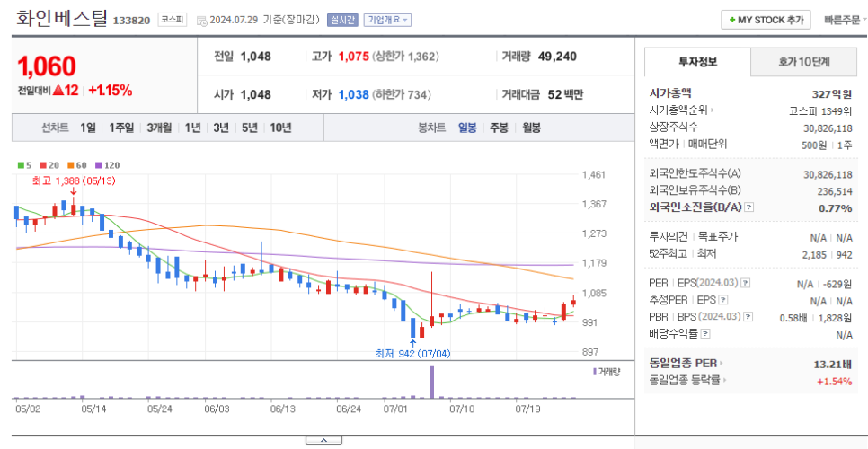
Task: Click the green 5-day average legend
Action: (24, 164)
